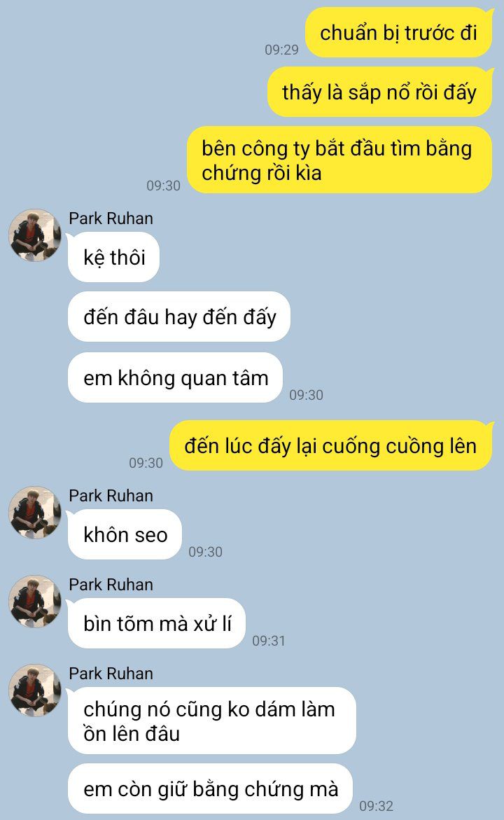Screen dimensions: 504x820
Task: Click the Park Ruhan name above "khôn seo"
Action: (111, 495)
